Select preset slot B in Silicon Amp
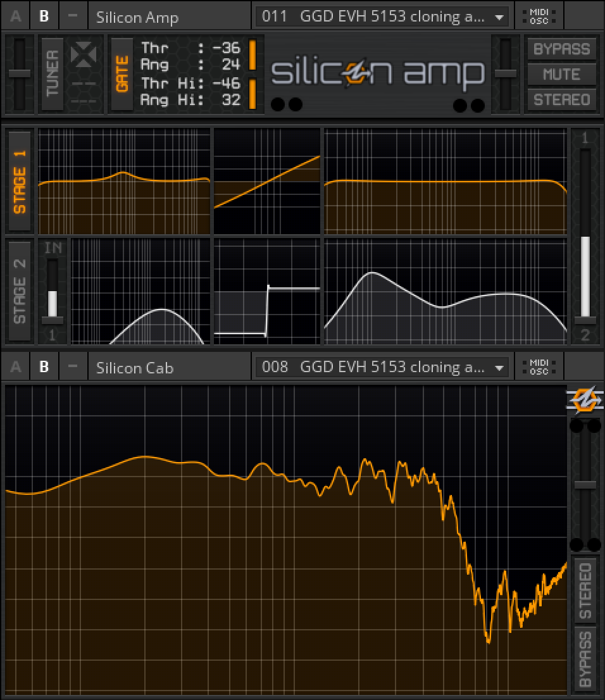The width and height of the screenshot is (605, 700). pos(44,16)
